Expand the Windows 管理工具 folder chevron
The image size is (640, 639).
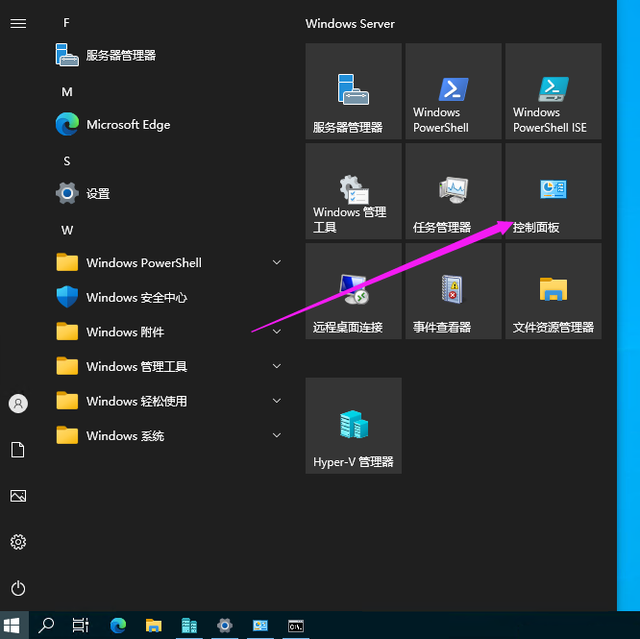click(277, 366)
